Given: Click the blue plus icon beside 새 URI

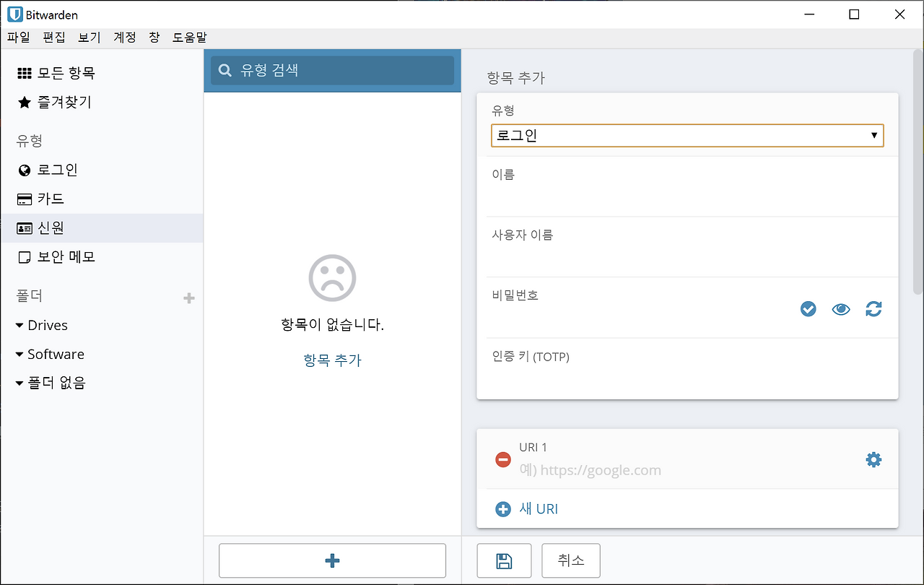Looking at the screenshot, I should click(503, 509).
